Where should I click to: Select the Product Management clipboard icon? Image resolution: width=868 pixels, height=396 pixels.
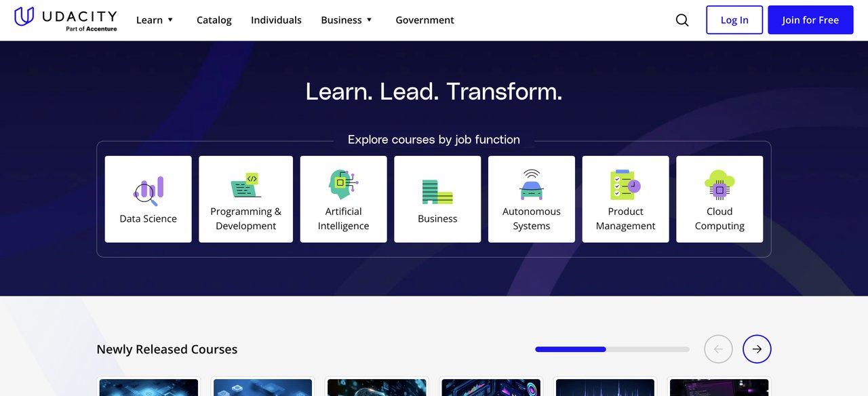click(625, 184)
